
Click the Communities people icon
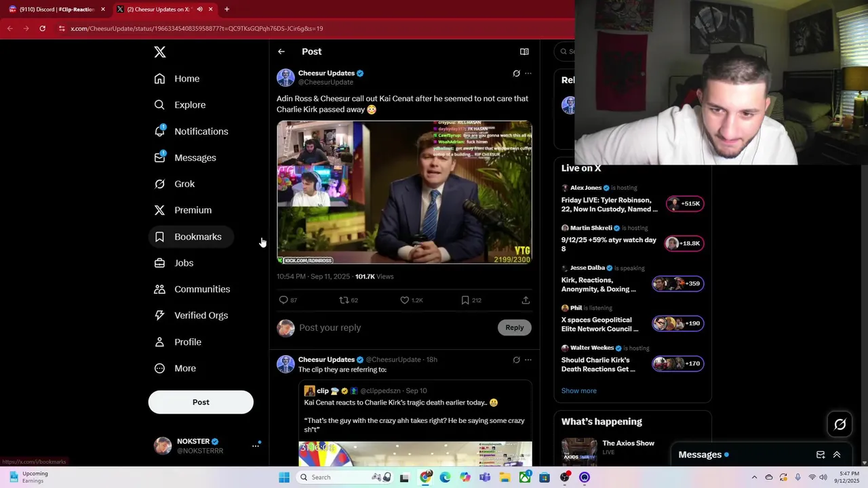coord(159,289)
